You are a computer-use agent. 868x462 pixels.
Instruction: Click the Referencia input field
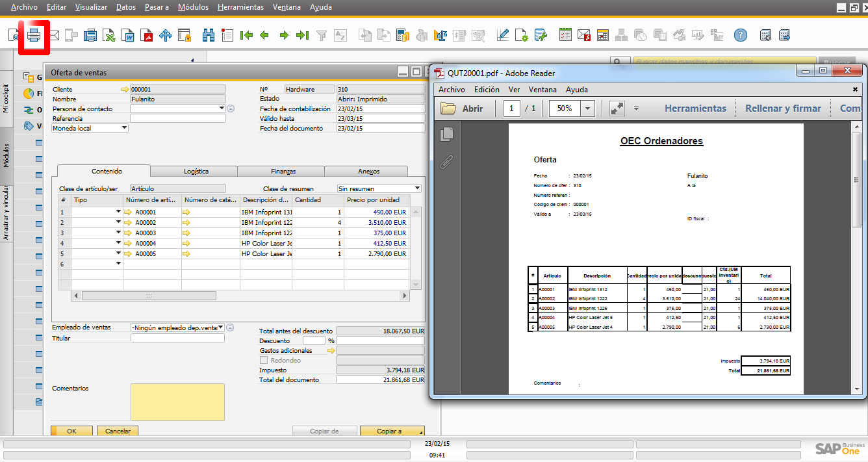(178, 119)
